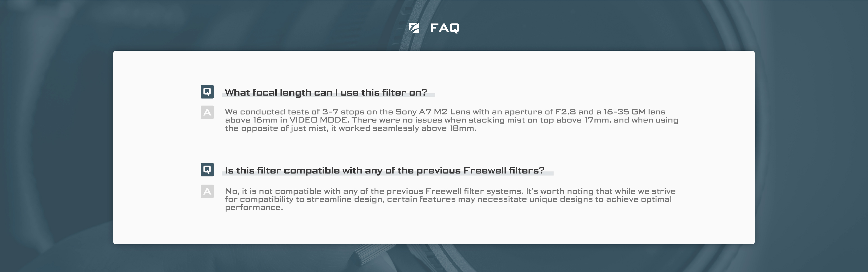The width and height of the screenshot is (868, 272).
Task: Click the answer starting 'We conducted tests'
Action: [x=452, y=120]
